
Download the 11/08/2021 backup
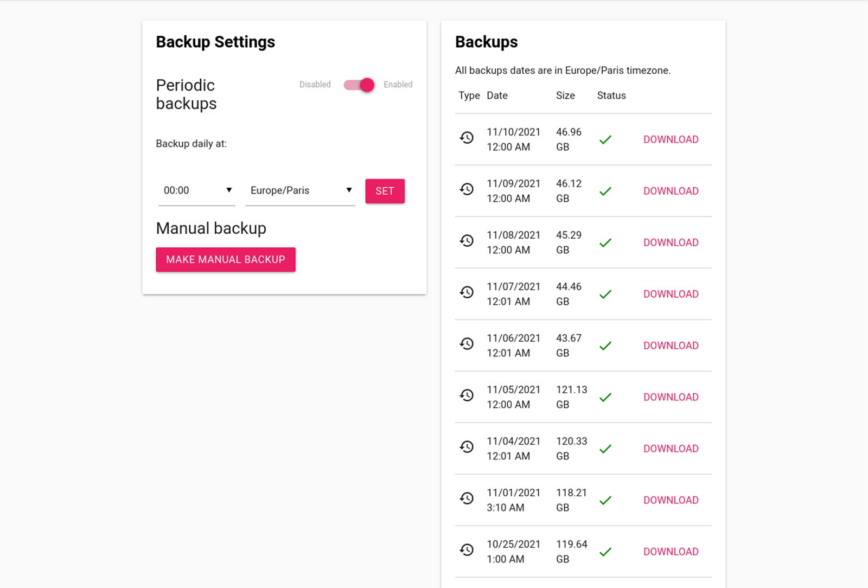pyautogui.click(x=671, y=242)
